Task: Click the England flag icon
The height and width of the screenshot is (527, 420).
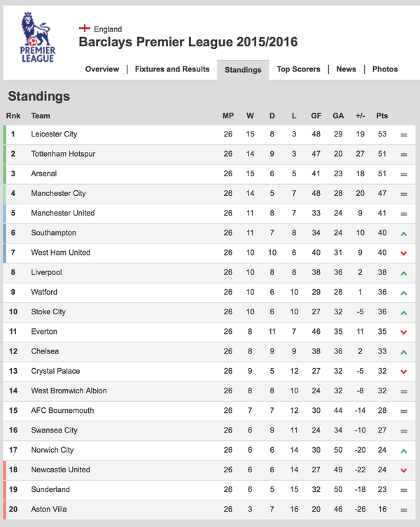Action: tap(85, 28)
